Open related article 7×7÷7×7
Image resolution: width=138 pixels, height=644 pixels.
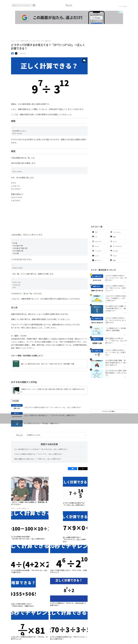(x=38, y=454)
